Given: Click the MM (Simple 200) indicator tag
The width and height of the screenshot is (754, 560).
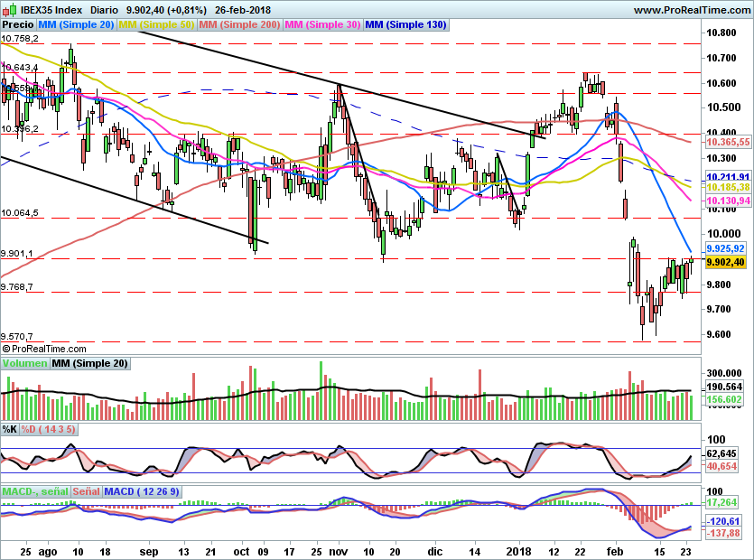Looking at the screenshot, I should [239, 25].
